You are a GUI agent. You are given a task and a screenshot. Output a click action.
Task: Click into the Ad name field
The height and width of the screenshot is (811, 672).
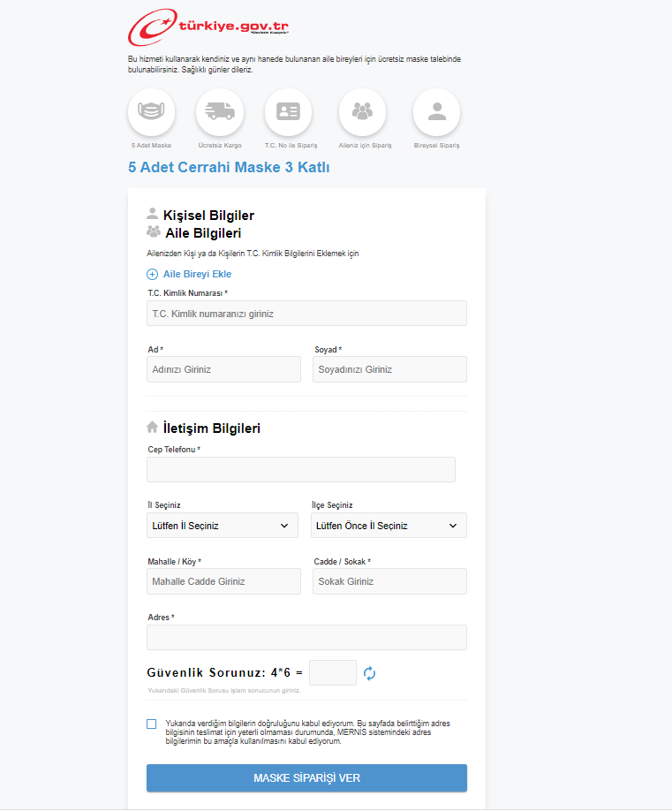[x=223, y=369]
